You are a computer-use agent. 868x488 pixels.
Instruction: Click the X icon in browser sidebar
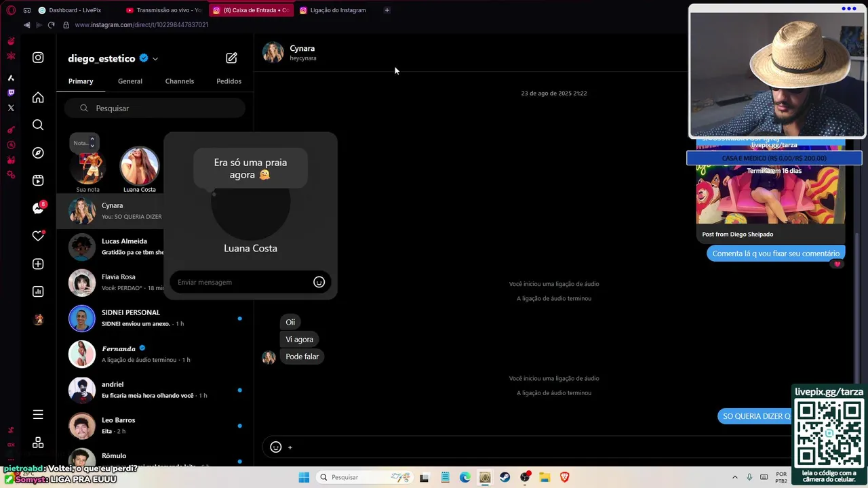pyautogui.click(x=11, y=108)
